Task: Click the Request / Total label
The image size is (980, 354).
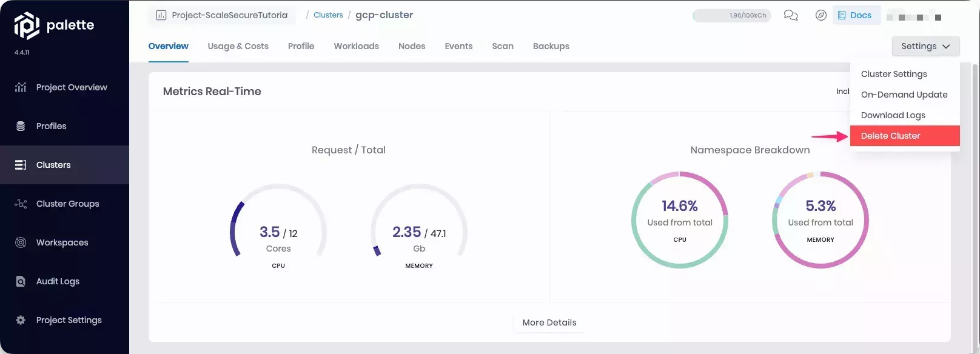Action: click(x=349, y=150)
